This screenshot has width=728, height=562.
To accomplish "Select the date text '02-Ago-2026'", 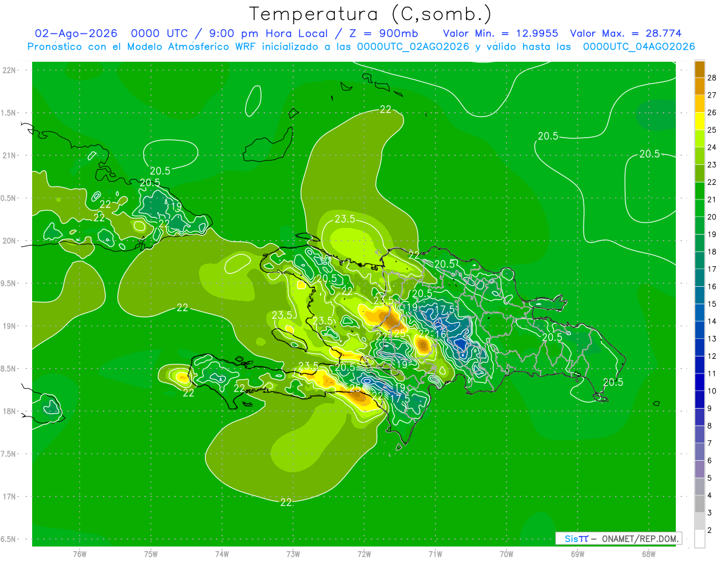I will pos(76,34).
